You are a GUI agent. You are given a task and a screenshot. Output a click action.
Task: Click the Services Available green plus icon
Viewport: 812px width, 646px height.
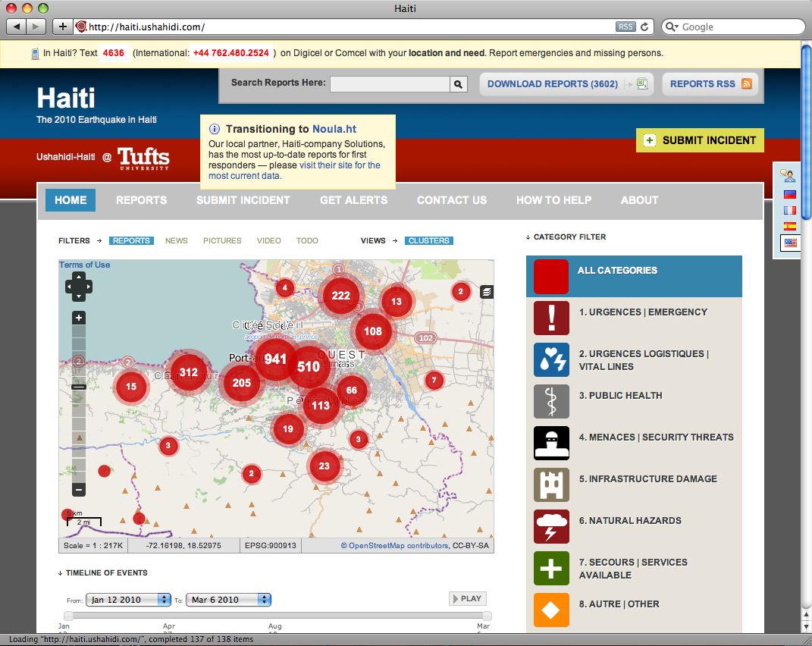[551, 569]
